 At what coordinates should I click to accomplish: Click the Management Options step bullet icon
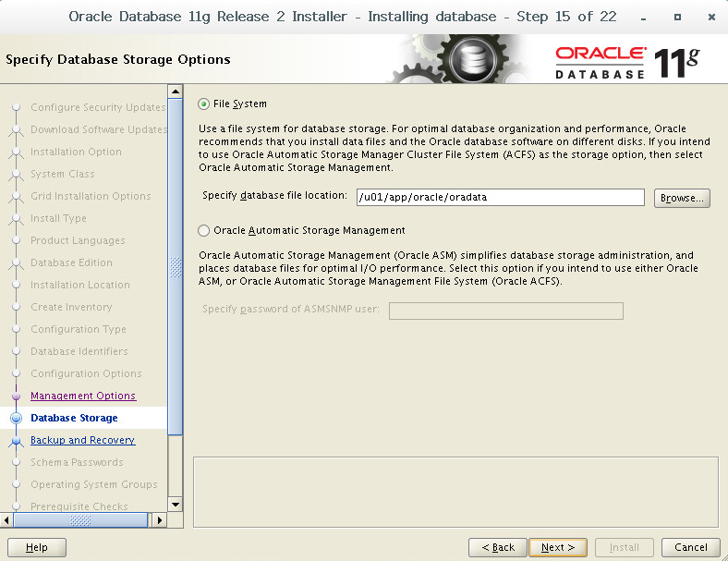click(17, 396)
